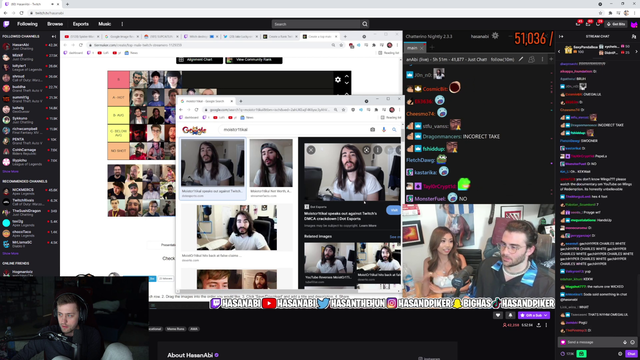Click the purple Chat send button
The width and height of the screenshot is (640, 360).
point(631,353)
